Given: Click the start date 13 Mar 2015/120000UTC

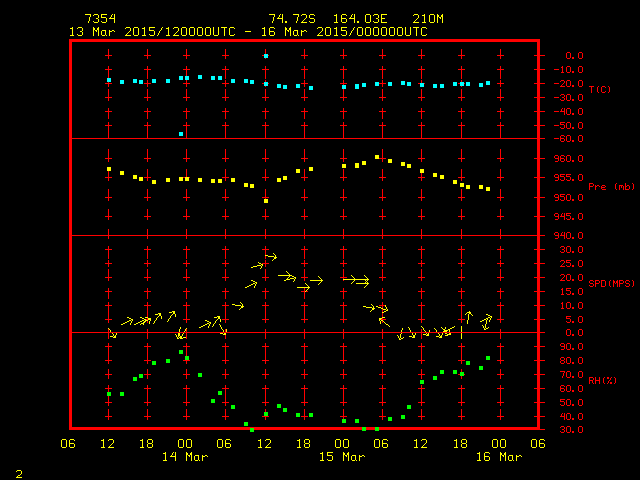Looking at the screenshot, I should (152, 32).
